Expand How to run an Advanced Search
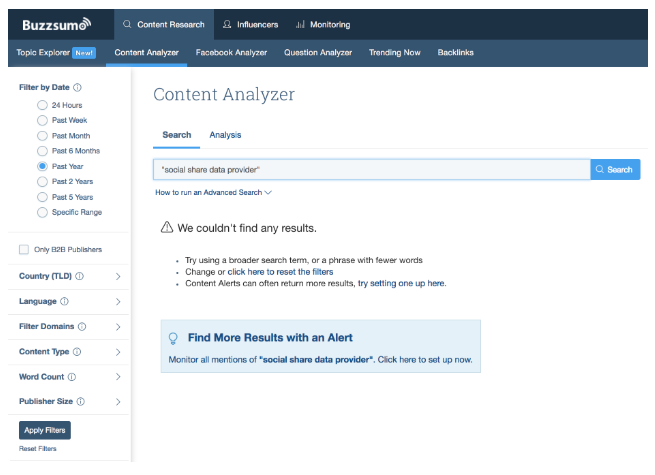Image resolution: width=655 pixels, height=475 pixels. pyautogui.click(x=213, y=192)
